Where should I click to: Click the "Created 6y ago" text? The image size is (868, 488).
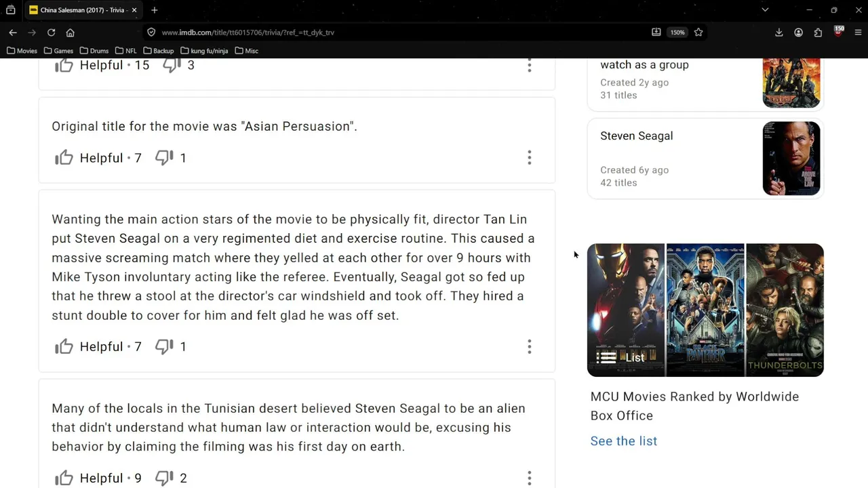[x=634, y=170]
